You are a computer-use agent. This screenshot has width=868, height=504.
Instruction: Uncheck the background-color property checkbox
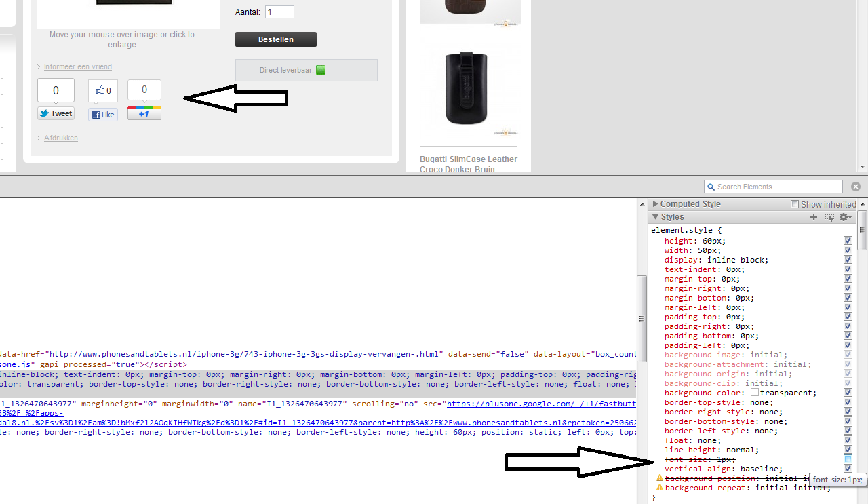coord(848,393)
